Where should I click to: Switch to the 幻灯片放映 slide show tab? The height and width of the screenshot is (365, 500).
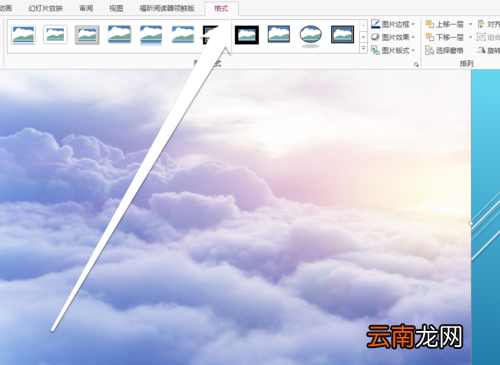click(x=46, y=8)
